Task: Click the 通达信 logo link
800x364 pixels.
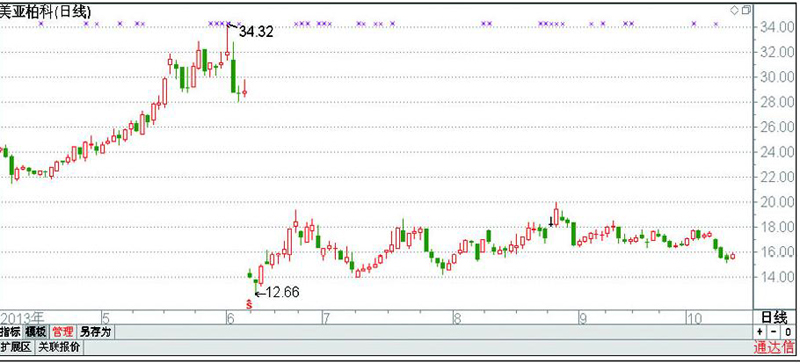Action: 774,349
